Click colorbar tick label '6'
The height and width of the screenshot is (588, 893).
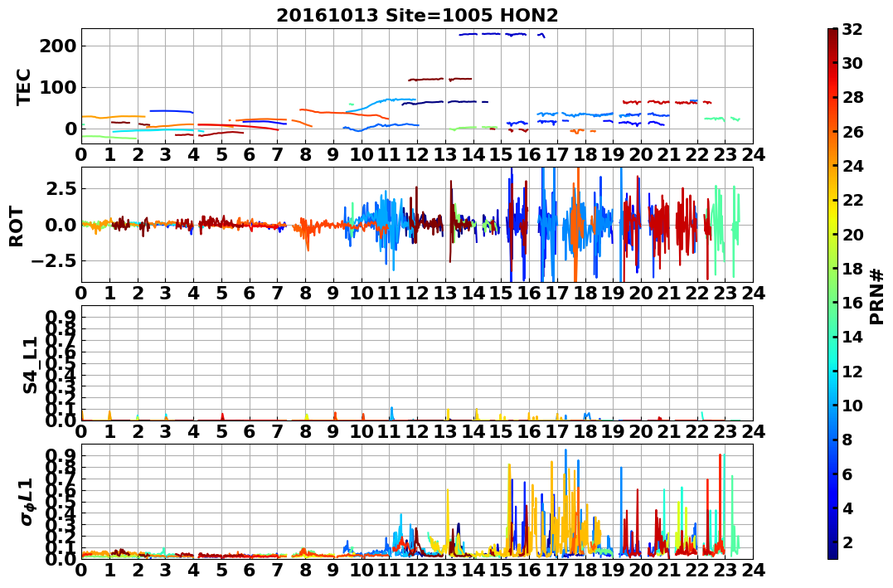click(x=848, y=474)
